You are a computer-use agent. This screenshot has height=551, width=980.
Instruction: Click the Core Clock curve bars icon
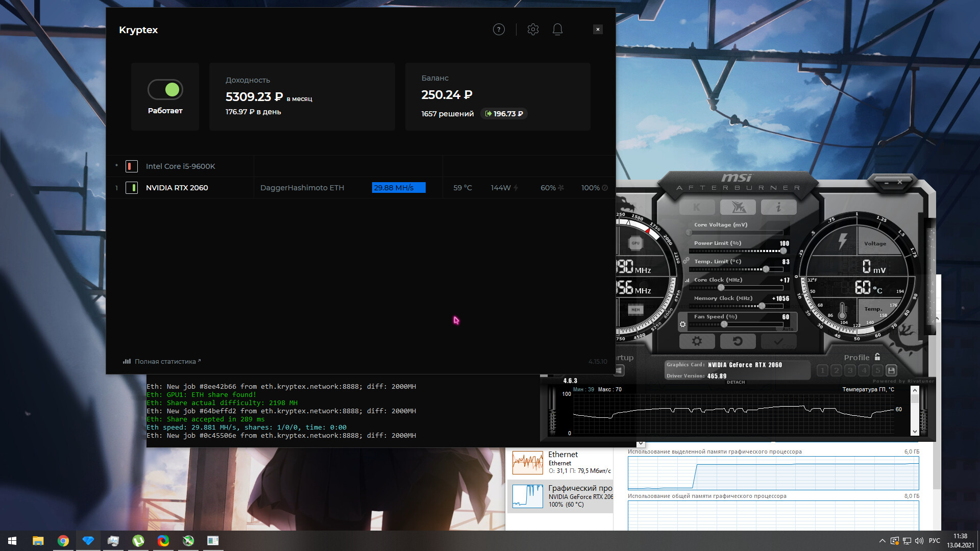pos(687,280)
